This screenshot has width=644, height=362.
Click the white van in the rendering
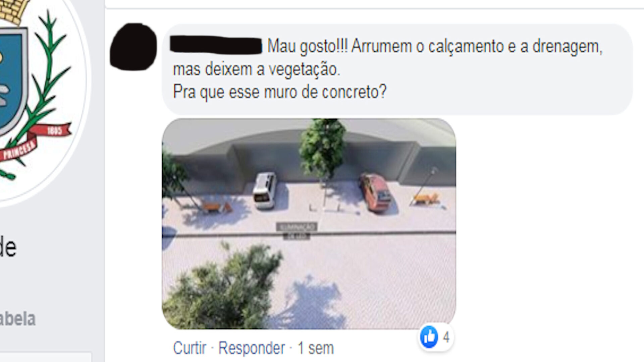pyautogui.click(x=265, y=190)
